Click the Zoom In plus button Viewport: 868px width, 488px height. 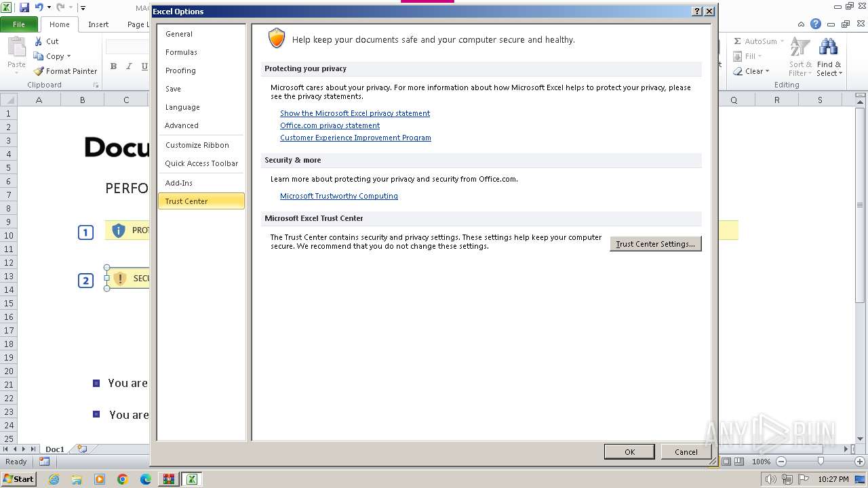click(860, 462)
